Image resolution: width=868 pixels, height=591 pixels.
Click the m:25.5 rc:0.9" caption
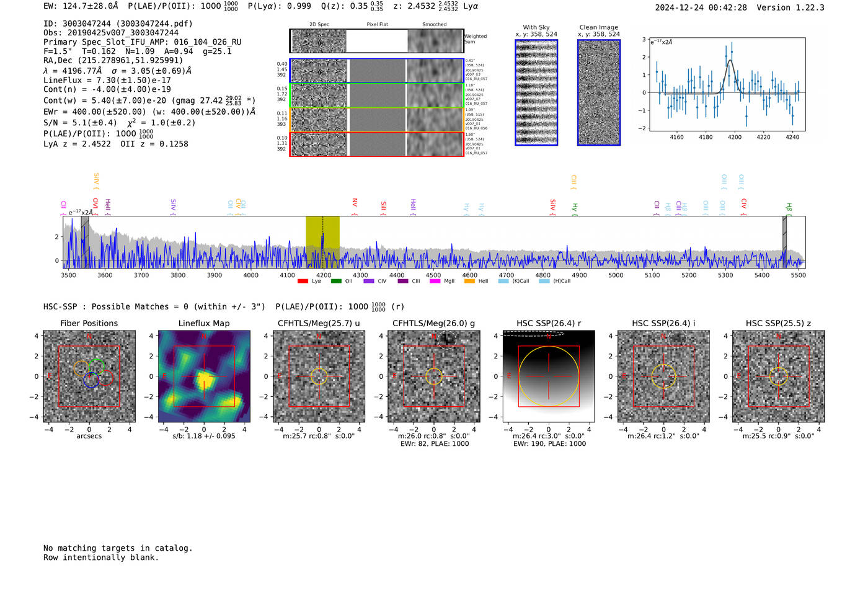click(779, 436)
